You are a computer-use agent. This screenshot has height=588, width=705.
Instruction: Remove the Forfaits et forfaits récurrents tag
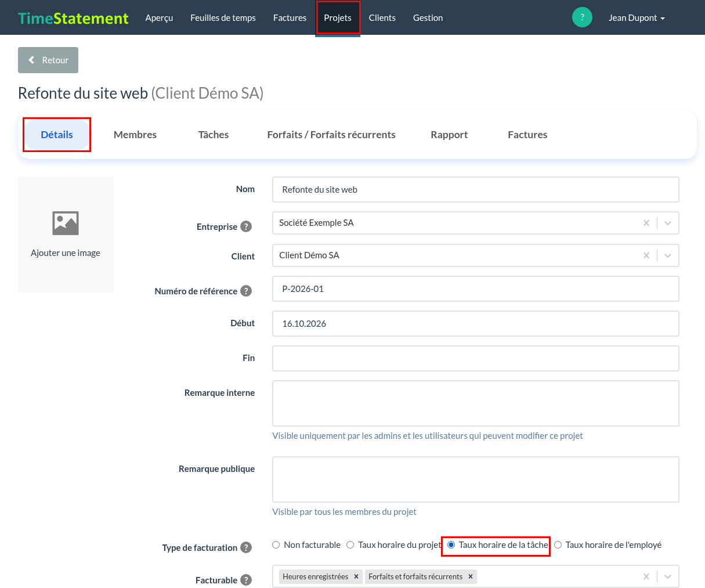click(471, 576)
